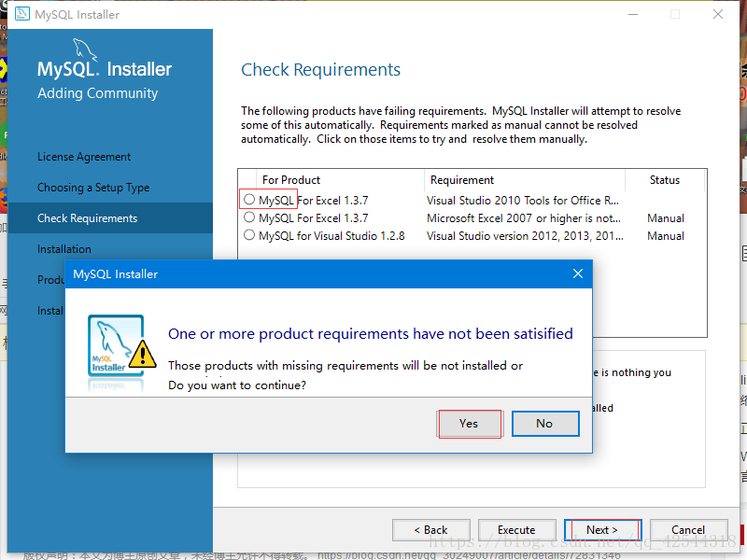Click the MySQL Installer title bar icon

22,14
